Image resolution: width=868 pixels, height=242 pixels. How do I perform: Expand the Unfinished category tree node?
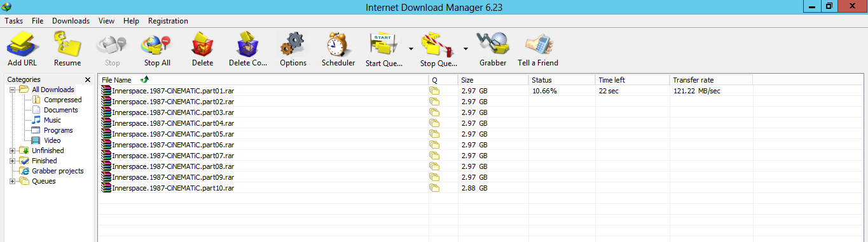point(13,151)
